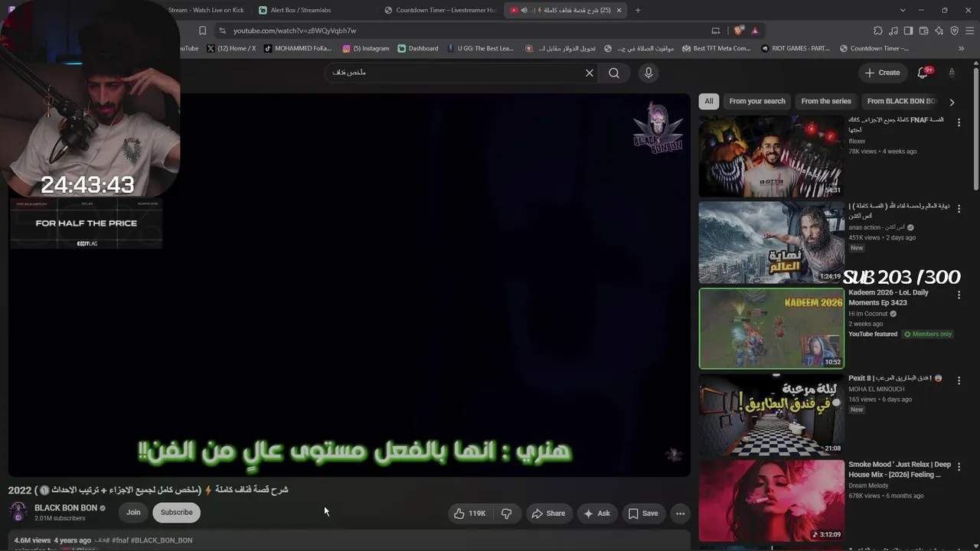Open options for the Kadeem 2026 video
Screen dimensions: 980x551
(x=959, y=295)
